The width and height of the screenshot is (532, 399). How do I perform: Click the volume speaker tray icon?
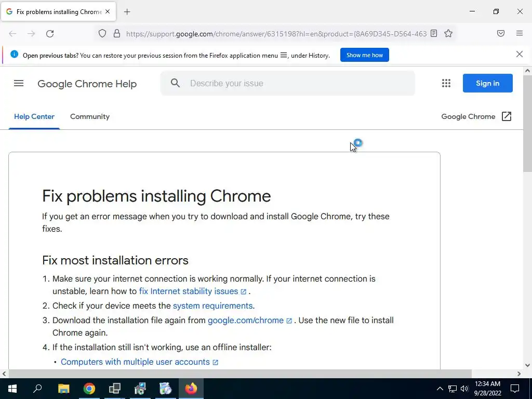pos(464,389)
